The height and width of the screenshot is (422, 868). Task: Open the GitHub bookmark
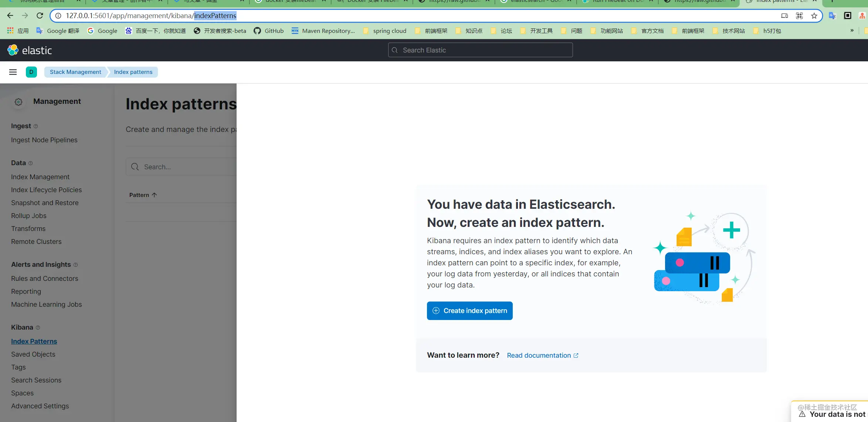pyautogui.click(x=269, y=31)
